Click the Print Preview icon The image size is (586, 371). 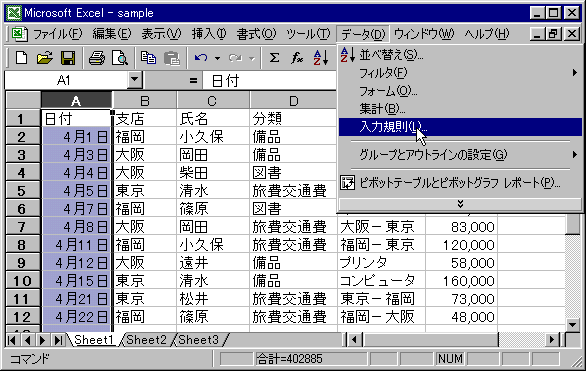120,58
